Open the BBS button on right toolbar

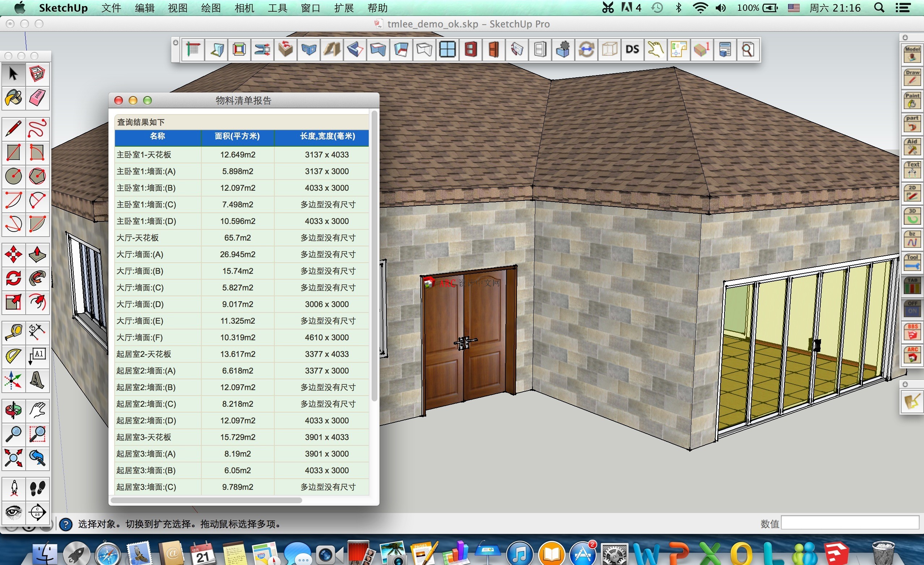(x=912, y=332)
